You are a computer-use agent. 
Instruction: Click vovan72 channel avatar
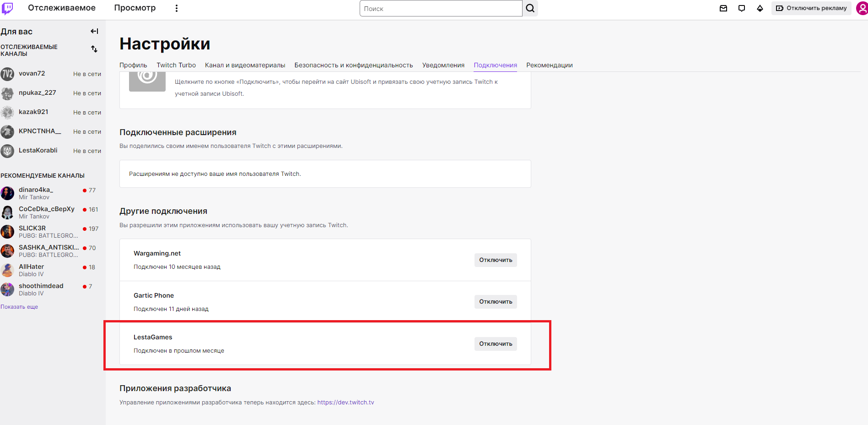pyautogui.click(x=7, y=74)
